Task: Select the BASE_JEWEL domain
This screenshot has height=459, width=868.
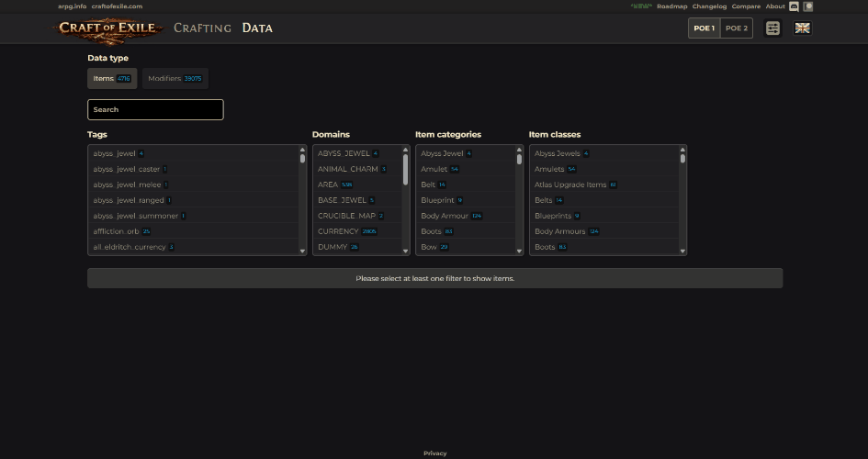Action: 357,200
